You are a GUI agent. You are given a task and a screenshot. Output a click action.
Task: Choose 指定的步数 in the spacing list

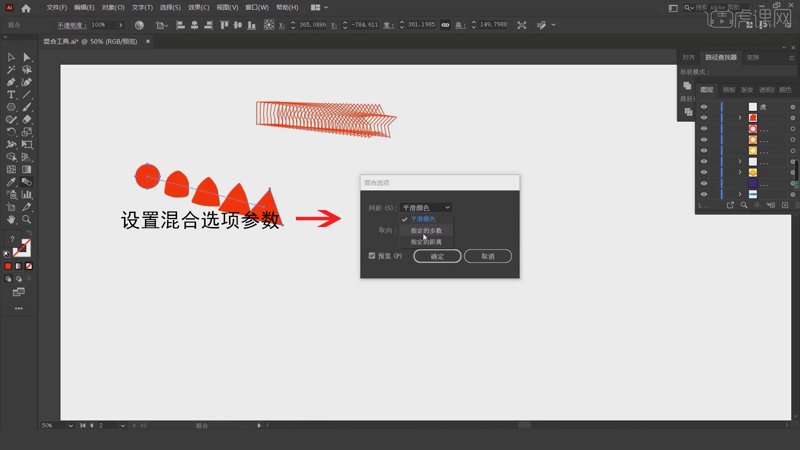(x=426, y=231)
